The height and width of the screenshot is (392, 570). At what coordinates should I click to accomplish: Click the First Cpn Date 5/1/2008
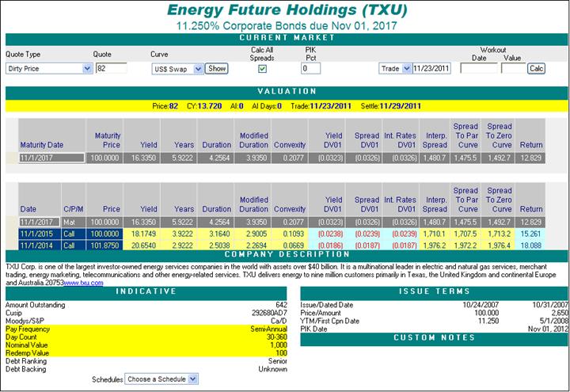554,321
